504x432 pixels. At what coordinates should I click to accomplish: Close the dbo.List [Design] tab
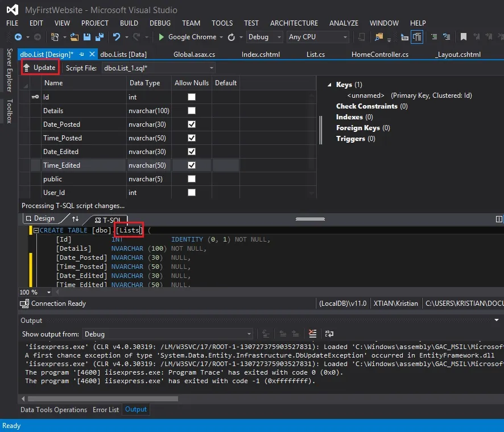92,54
